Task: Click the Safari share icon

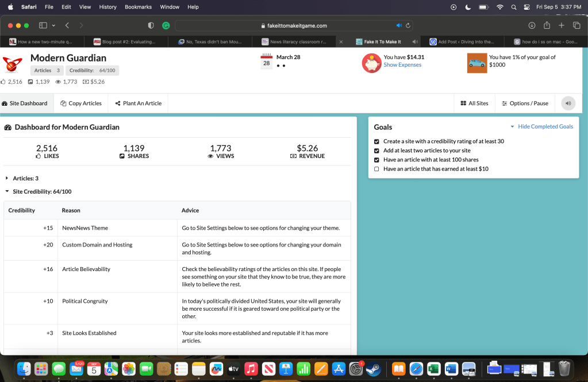Action: coord(547,25)
